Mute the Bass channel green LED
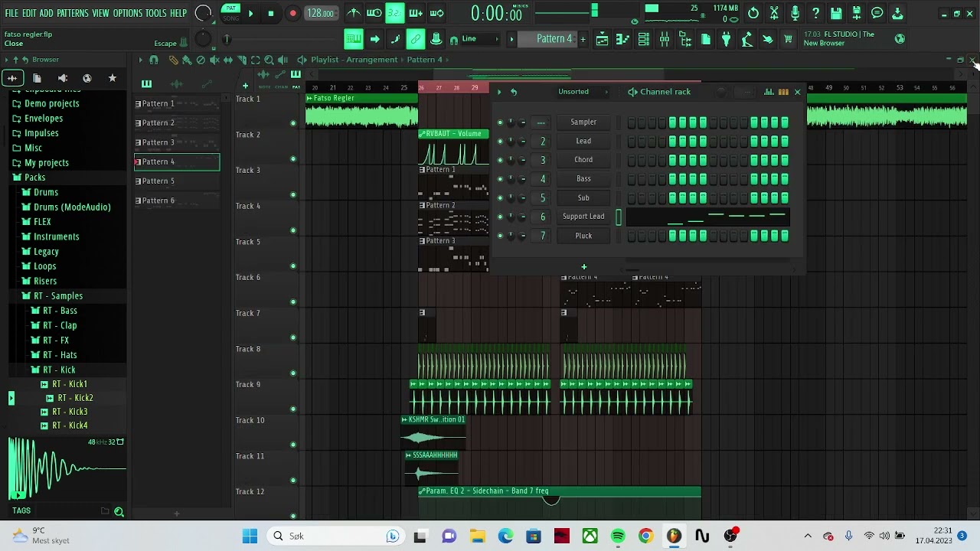 pyautogui.click(x=500, y=178)
